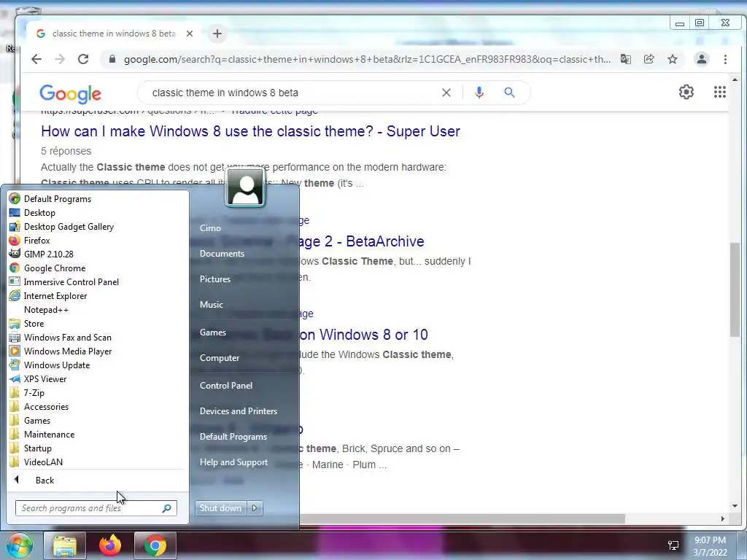Image resolution: width=747 pixels, height=560 pixels.
Task: Click the Chrome address bar URL
Action: (x=367, y=60)
